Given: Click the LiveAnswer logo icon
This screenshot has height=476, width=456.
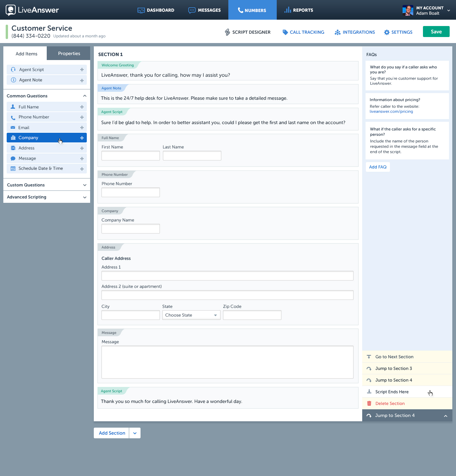Looking at the screenshot, I should [11, 10].
